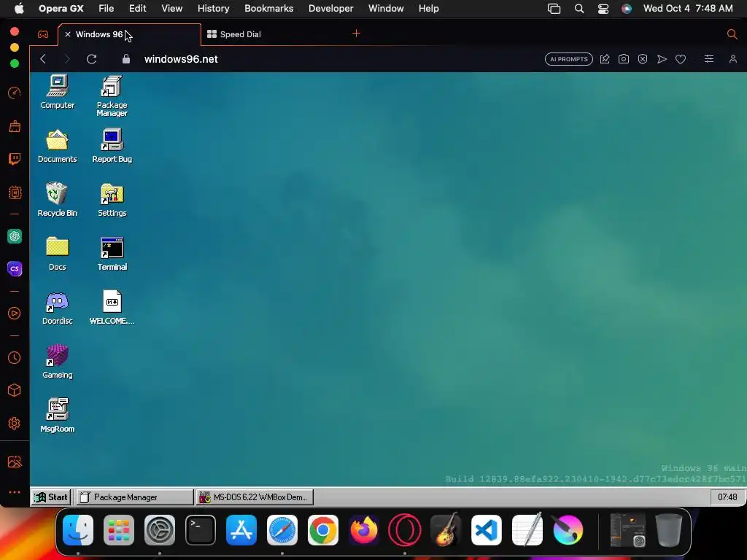Image resolution: width=747 pixels, height=560 pixels.
Task: Open the Player sidebar icon
Action: (x=15, y=314)
